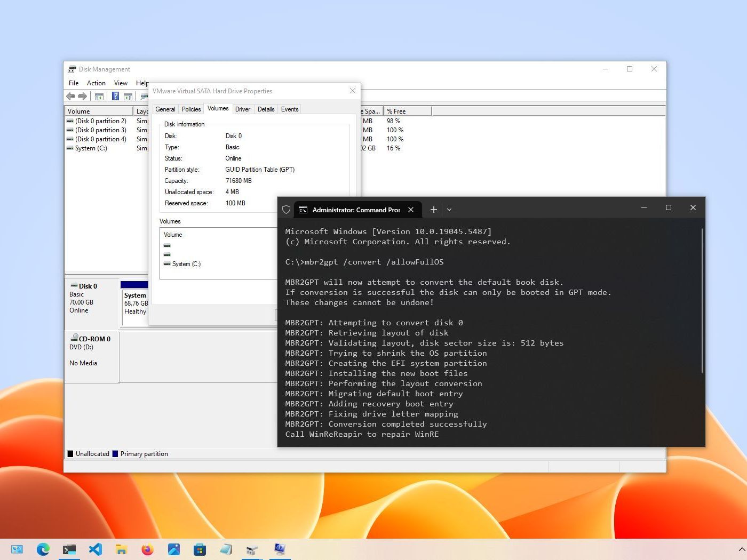Select the Disk 0 partition 3 volume icon
The image size is (747, 560).
70,130
